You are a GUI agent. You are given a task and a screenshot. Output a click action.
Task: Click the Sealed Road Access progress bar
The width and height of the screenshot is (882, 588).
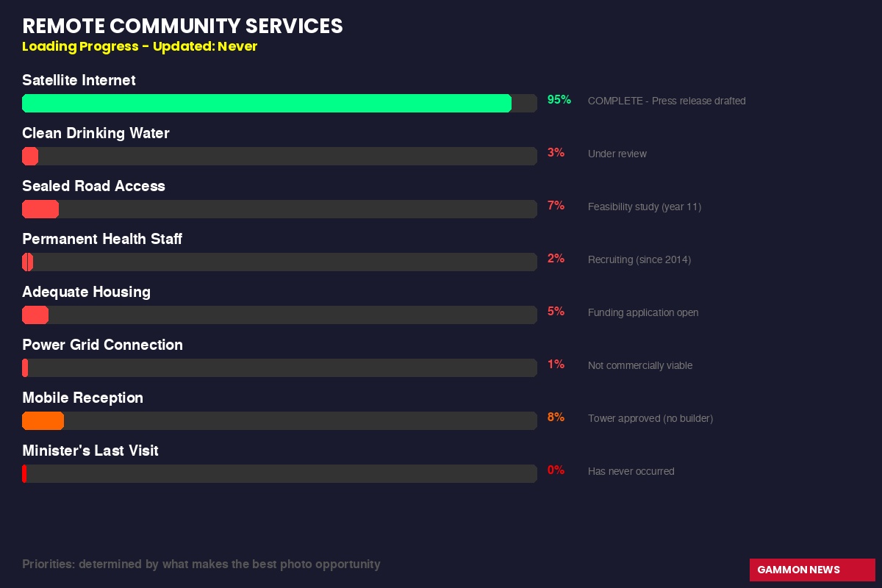coord(279,209)
